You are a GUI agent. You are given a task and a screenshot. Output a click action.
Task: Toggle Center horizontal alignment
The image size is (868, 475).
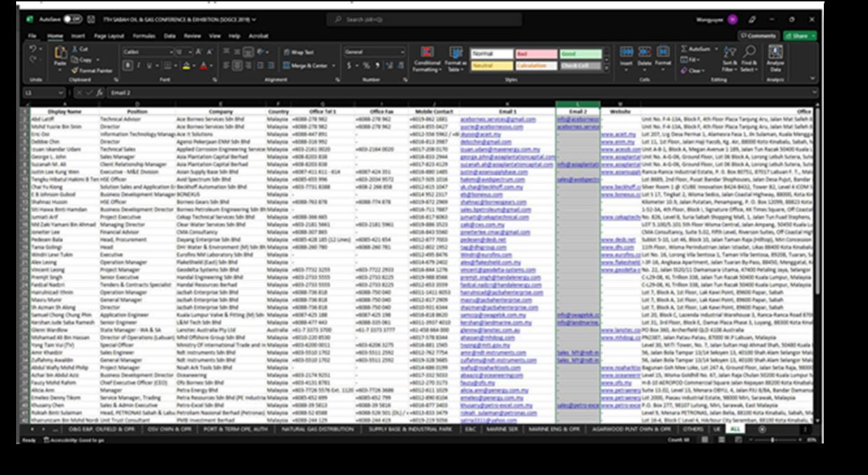tap(237, 65)
